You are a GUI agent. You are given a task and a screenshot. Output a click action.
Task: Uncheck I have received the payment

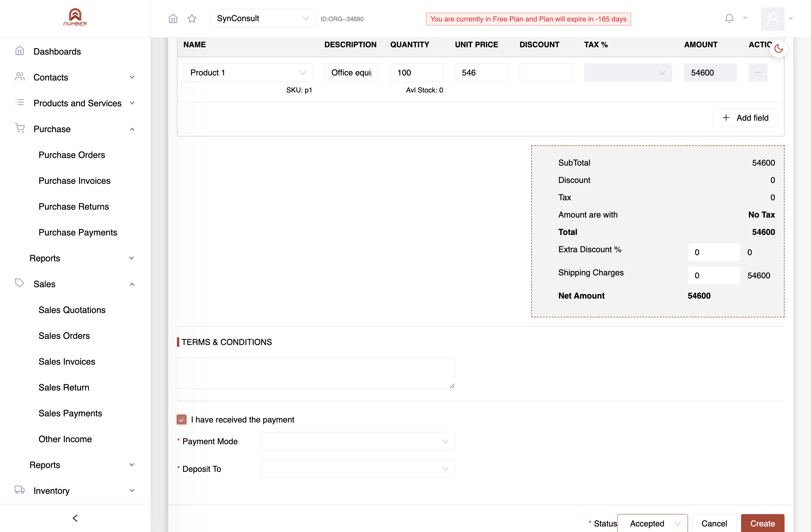[x=182, y=419]
